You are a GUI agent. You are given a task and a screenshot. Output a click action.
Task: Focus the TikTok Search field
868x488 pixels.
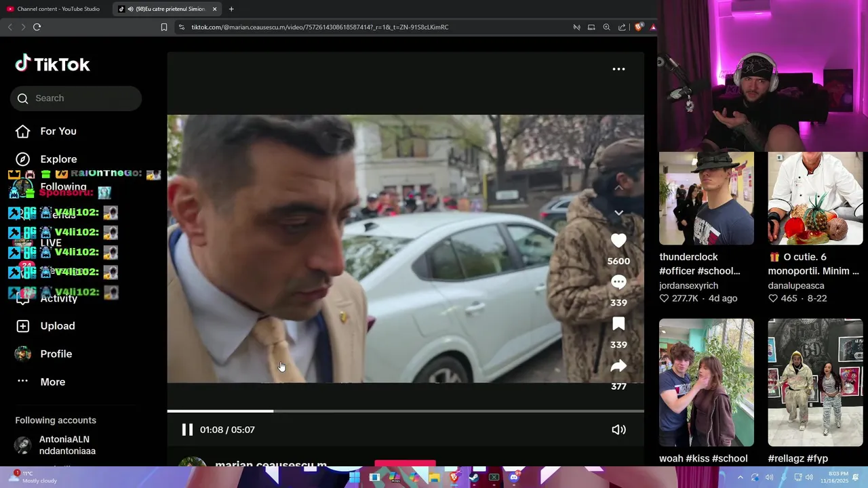point(76,98)
